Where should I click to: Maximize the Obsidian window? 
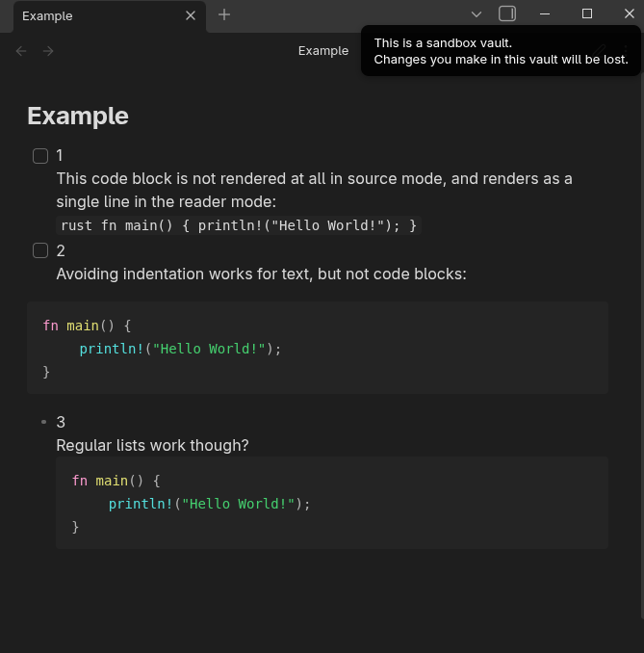click(x=587, y=13)
